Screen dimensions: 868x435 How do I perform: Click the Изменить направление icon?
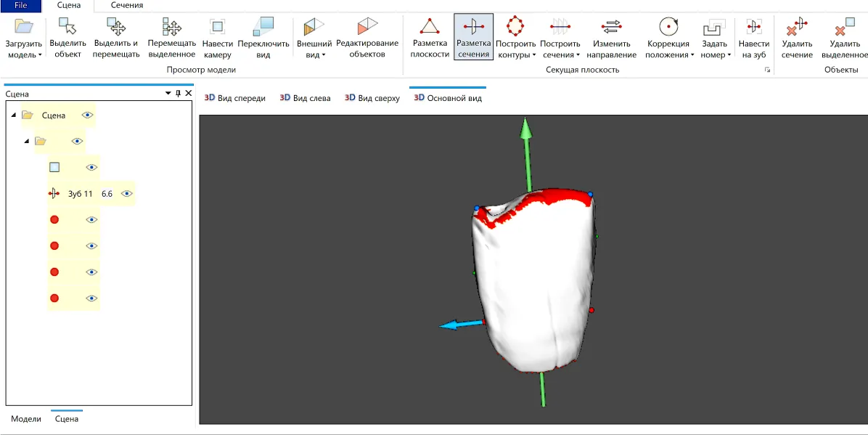tap(612, 27)
